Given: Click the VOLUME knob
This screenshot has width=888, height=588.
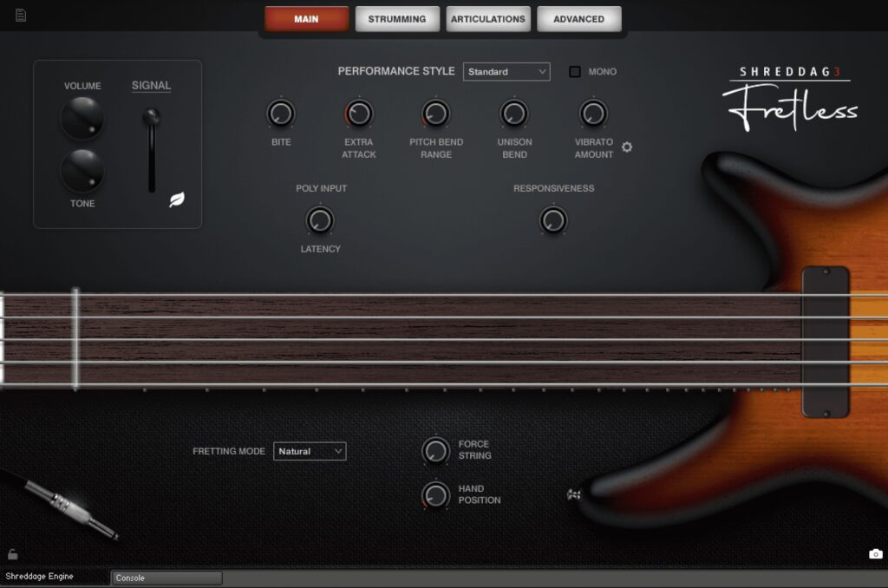Looking at the screenshot, I should point(82,119).
